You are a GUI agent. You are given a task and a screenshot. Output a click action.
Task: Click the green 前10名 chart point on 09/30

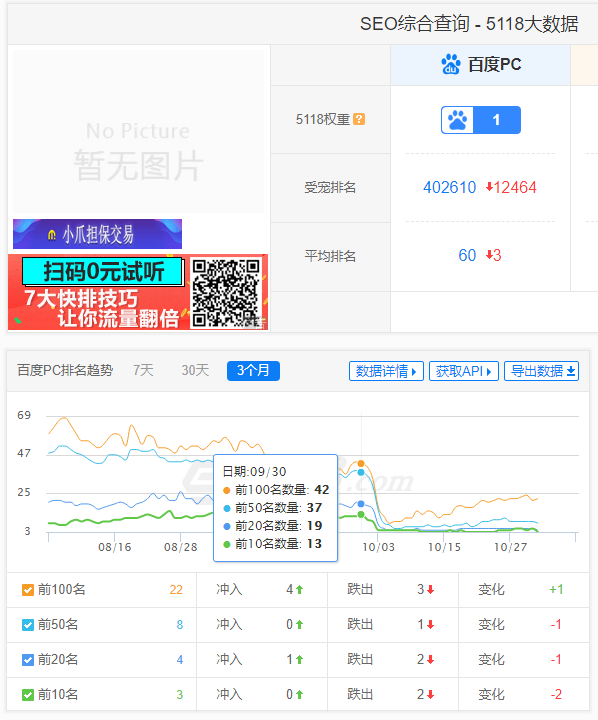pos(361,514)
